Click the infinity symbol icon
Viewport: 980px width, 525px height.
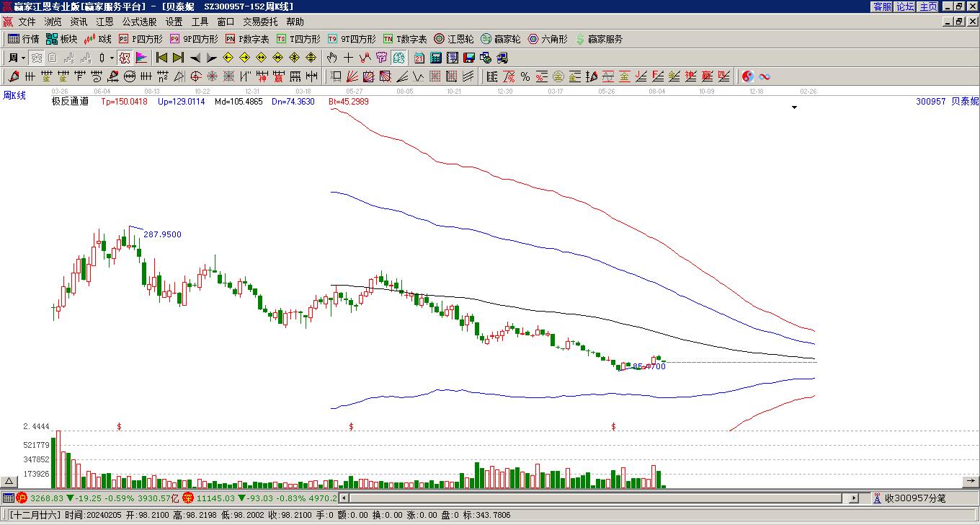765,76
